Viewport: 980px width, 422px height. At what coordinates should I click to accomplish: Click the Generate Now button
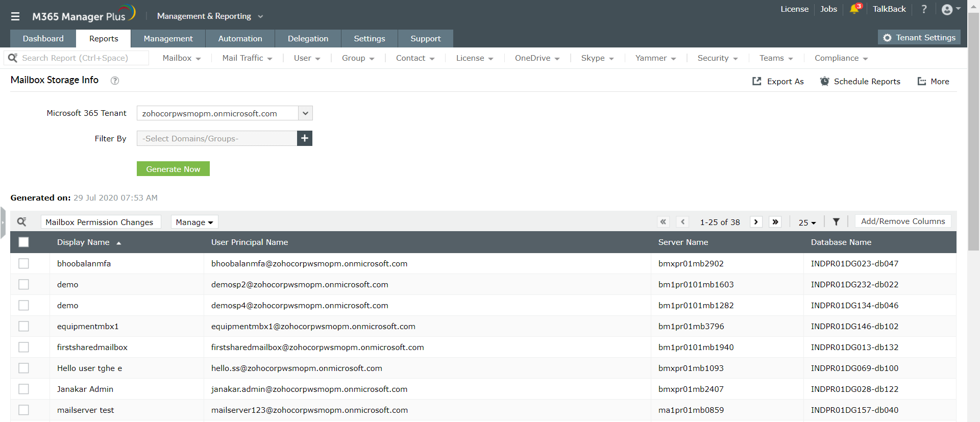[x=173, y=169]
